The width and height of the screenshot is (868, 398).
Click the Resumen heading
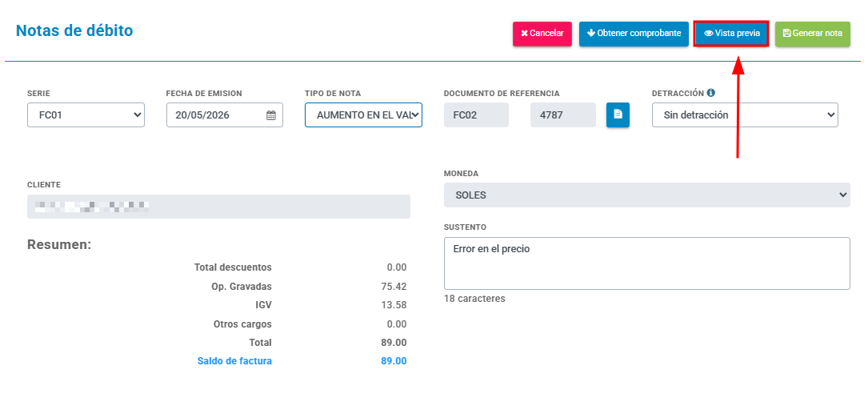[59, 244]
